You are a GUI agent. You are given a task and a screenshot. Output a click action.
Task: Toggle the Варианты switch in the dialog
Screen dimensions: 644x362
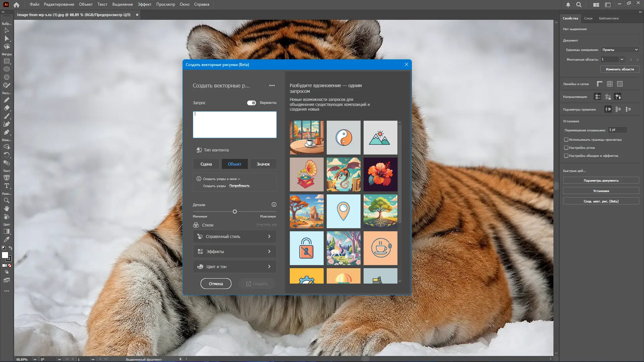coord(252,103)
